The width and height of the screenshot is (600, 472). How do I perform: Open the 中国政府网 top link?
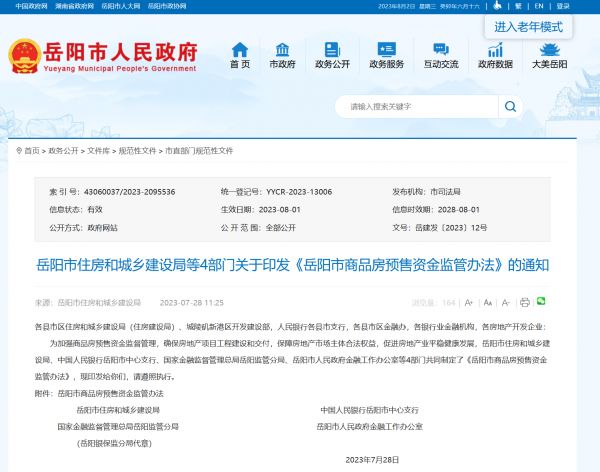point(31,6)
